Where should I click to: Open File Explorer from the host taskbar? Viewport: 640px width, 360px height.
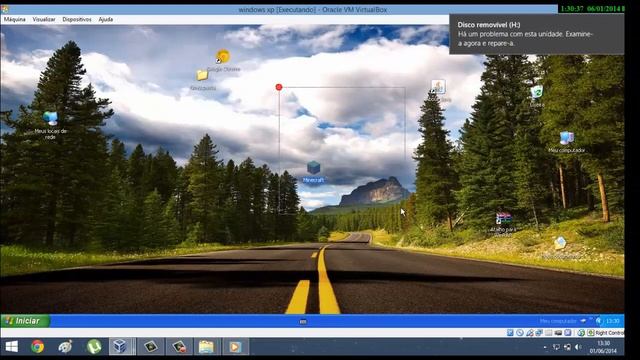pyautogui.click(x=206, y=347)
